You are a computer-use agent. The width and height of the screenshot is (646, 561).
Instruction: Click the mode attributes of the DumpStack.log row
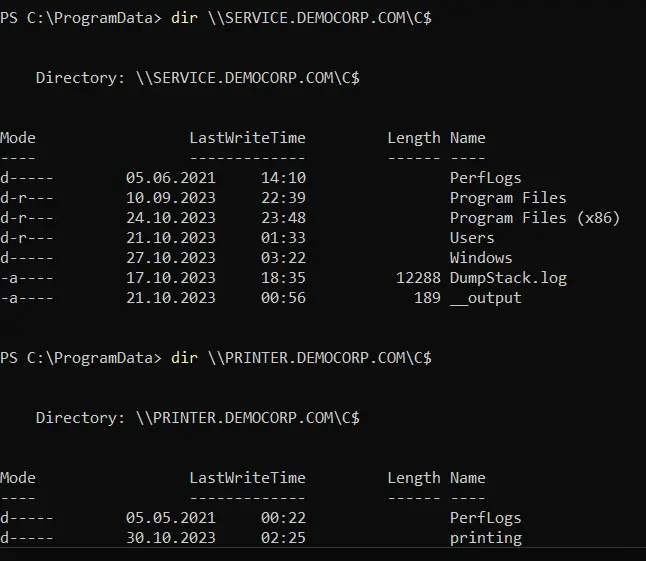coord(27,278)
